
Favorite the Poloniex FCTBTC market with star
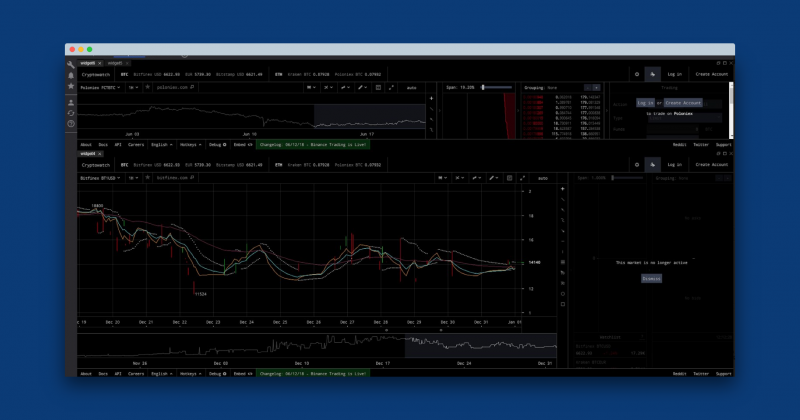coord(147,87)
